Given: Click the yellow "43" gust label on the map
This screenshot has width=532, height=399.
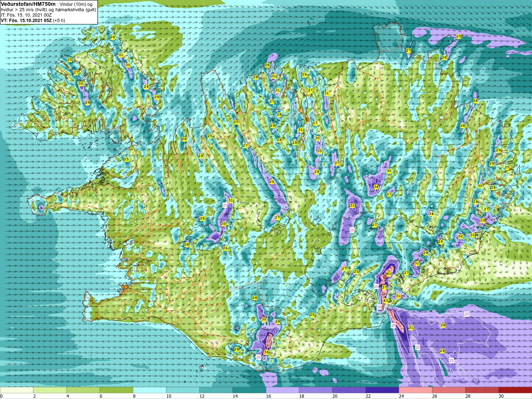Looking at the screenshot, I should (386, 301).
